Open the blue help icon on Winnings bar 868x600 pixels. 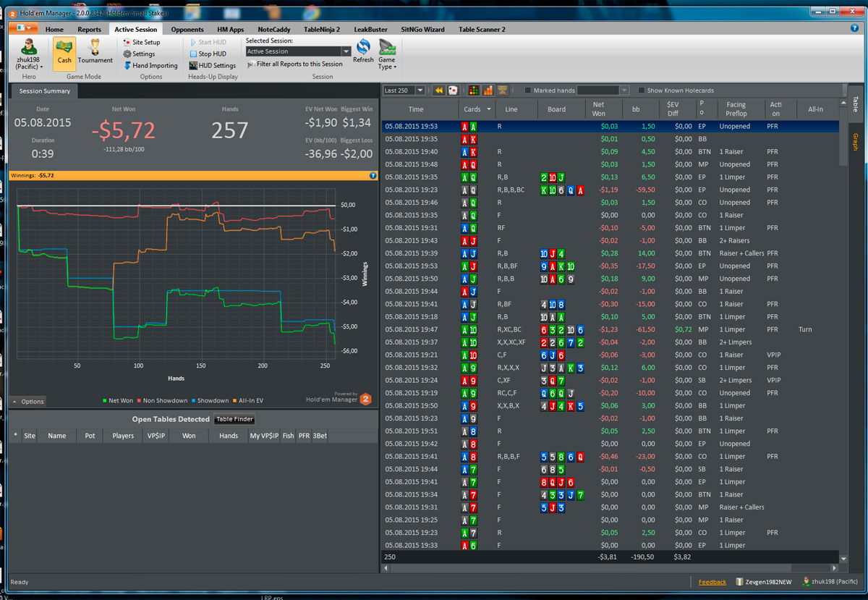pyautogui.click(x=373, y=175)
